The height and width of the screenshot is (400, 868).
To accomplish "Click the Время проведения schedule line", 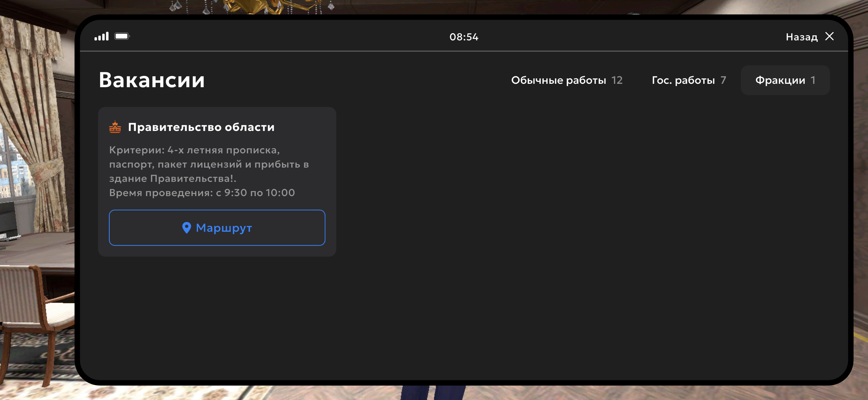I will click(202, 193).
